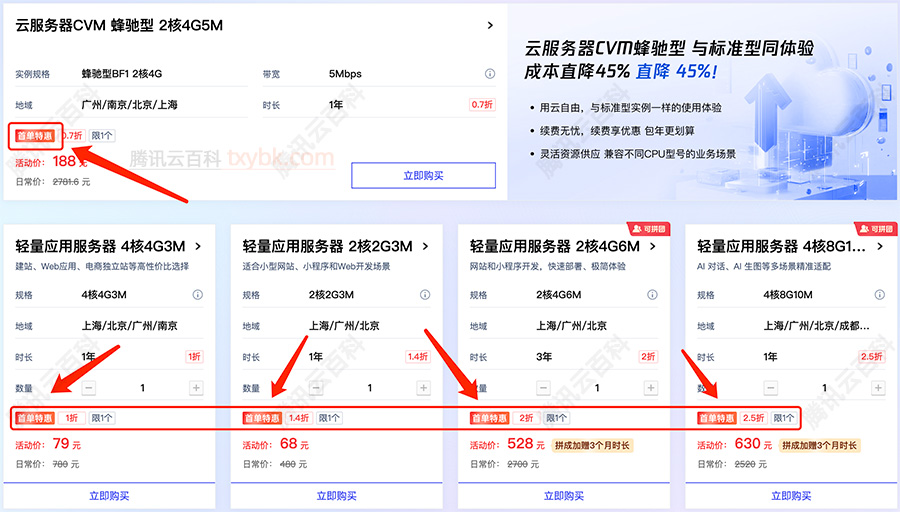This screenshot has width=900, height=512.
Task: Expand the 云服务器CVM 蜂驰型 2核4G5M title chevron
Action: [490, 25]
